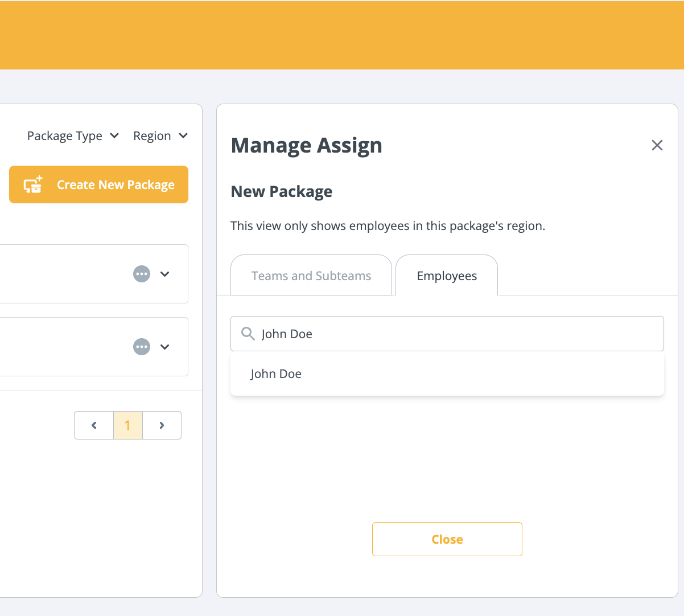
Task: Switch to the Teams and Subteams tab
Action: tap(311, 275)
